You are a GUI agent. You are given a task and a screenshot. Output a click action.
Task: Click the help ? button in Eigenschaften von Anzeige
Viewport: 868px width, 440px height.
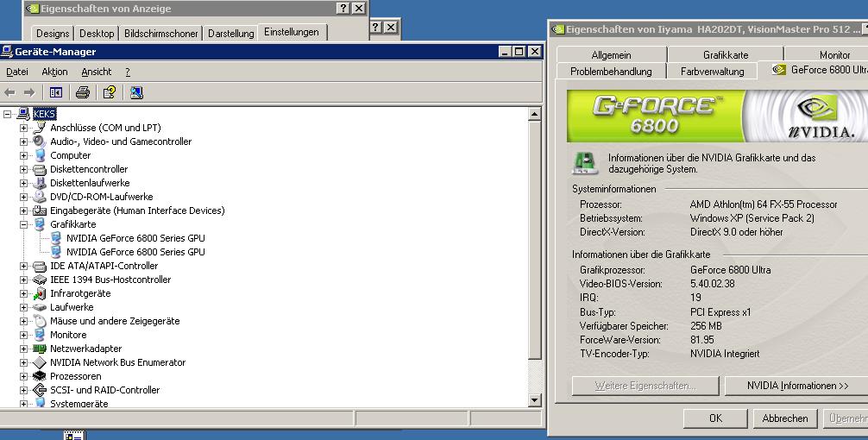click(343, 9)
